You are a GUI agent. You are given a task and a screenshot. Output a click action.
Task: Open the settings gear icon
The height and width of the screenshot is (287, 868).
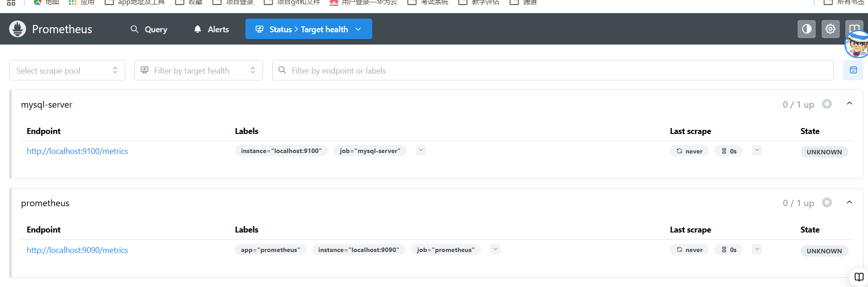[x=830, y=29]
